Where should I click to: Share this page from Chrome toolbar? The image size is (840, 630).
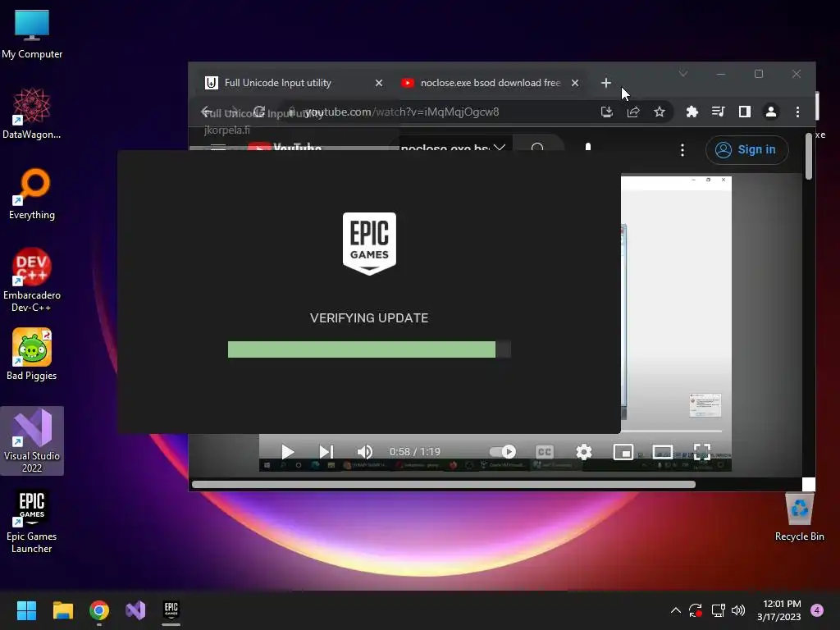point(633,112)
